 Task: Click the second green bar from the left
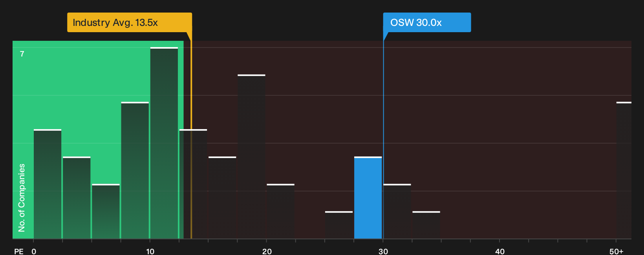tap(77, 198)
